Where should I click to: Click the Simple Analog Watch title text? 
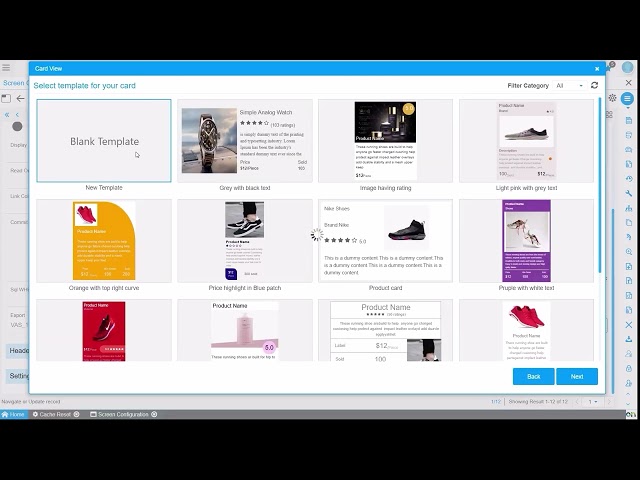click(x=266, y=112)
